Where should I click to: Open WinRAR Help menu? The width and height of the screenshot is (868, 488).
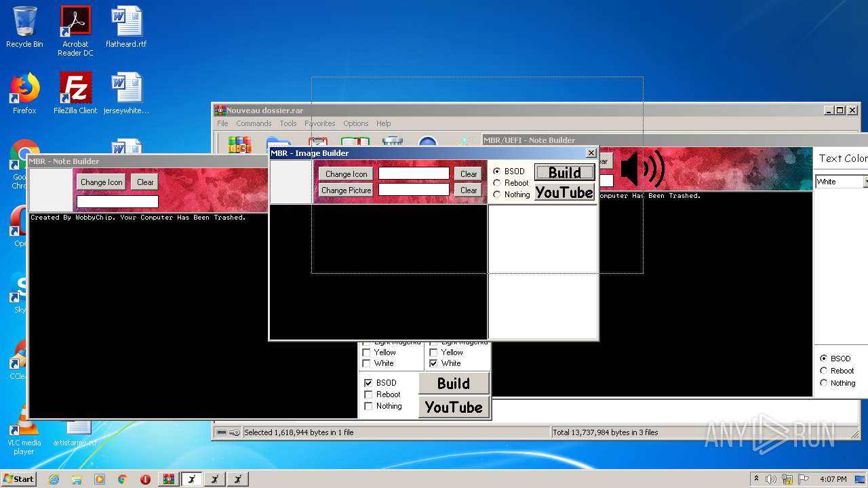[383, 123]
